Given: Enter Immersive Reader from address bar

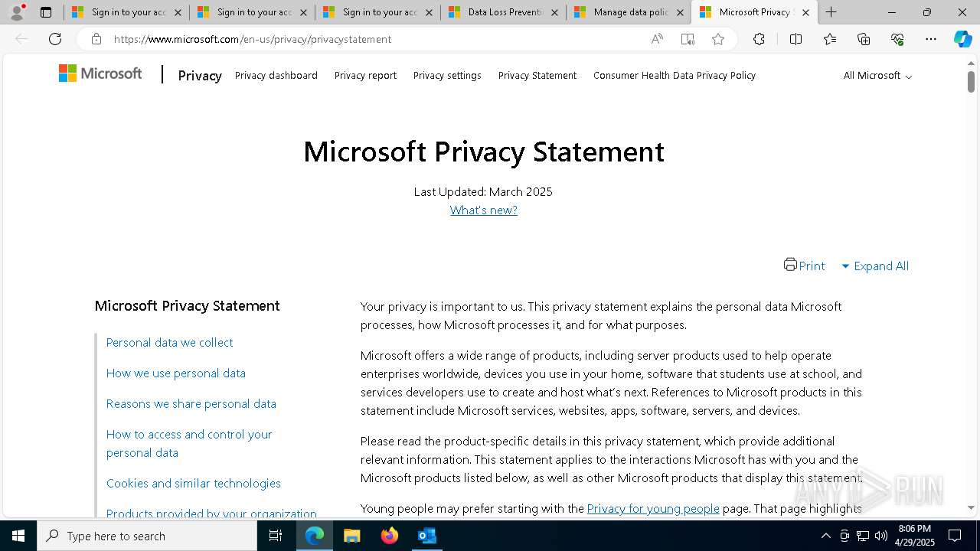Looking at the screenshot, I should point(688,39).
